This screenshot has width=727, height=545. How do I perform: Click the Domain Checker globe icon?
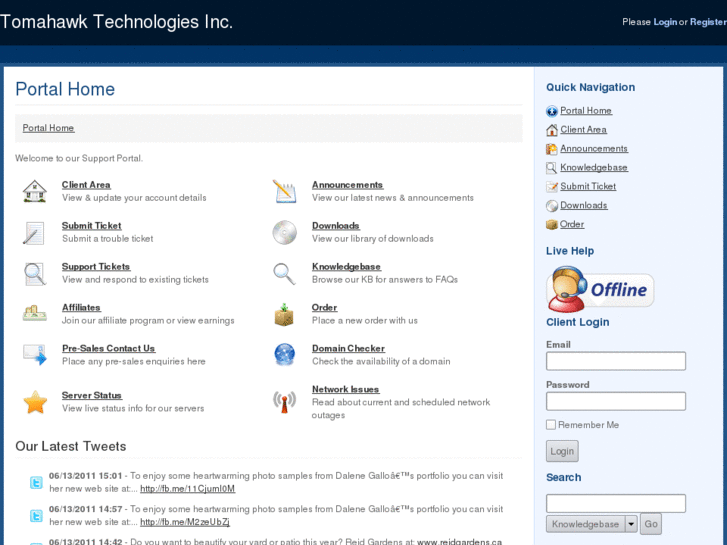point(284,355)
